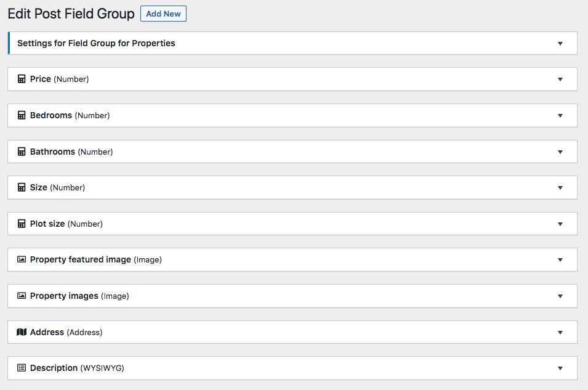The width and height of the screenshot is (588, 390).
Task: Click the calculator icon beside Bathrooms
Action: coord(22,152)
